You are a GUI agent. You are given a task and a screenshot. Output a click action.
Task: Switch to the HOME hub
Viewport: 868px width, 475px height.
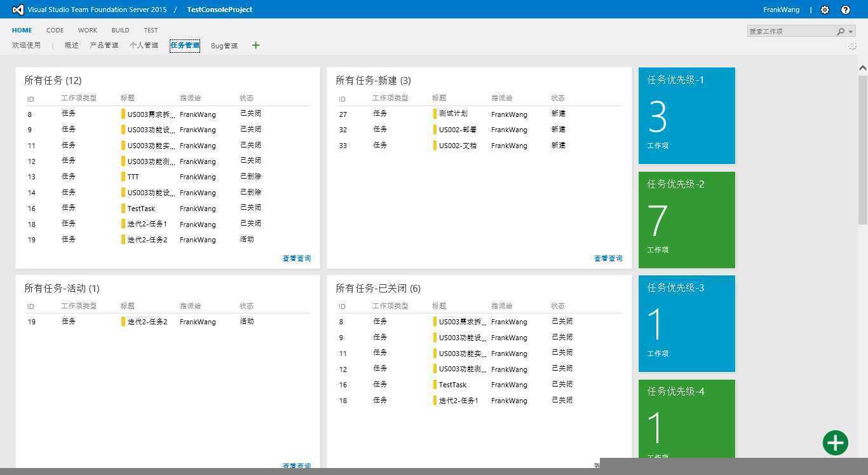point(22,30)
